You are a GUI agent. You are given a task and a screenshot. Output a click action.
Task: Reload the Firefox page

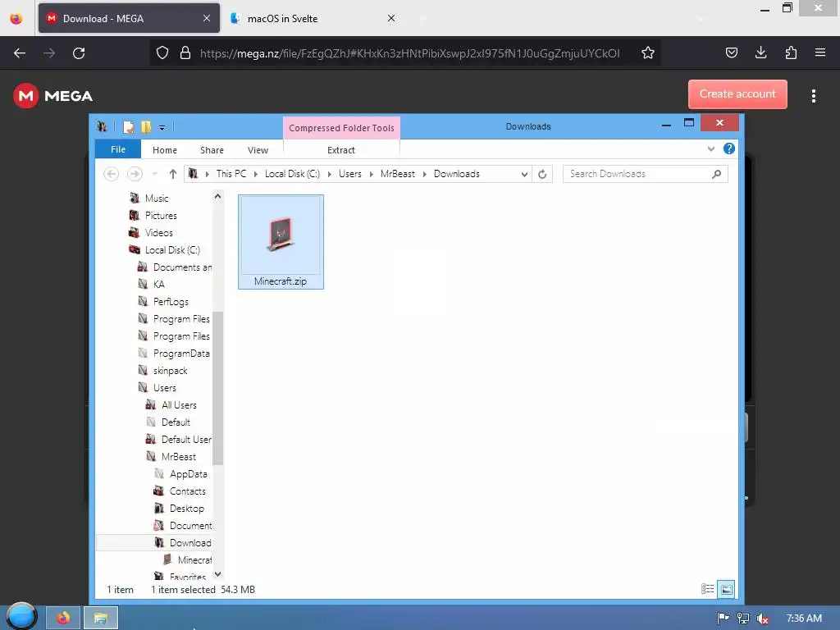(79, 53)
